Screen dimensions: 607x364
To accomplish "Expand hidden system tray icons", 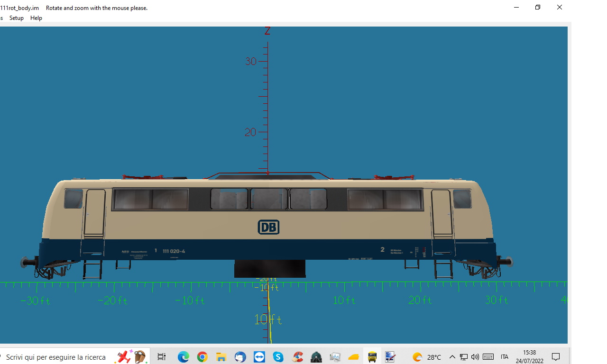I will pyautogui.click(x=452, y=357).
